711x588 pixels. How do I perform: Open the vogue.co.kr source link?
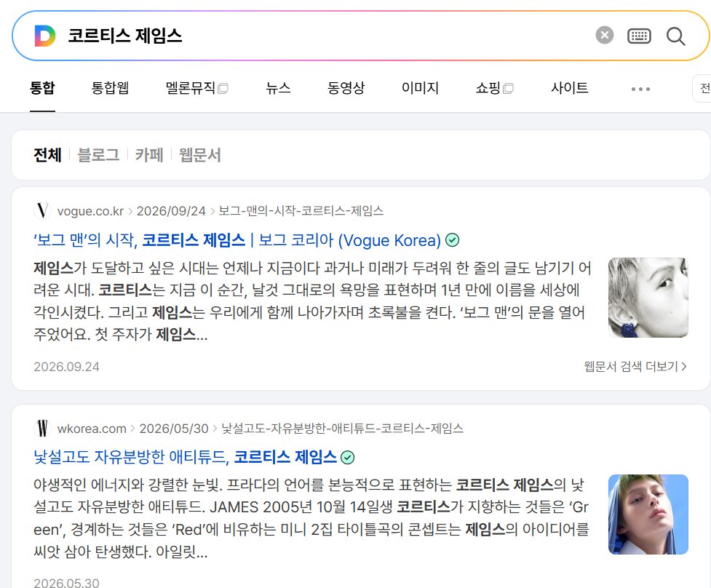pyautogui.click(x=91, y=211)
